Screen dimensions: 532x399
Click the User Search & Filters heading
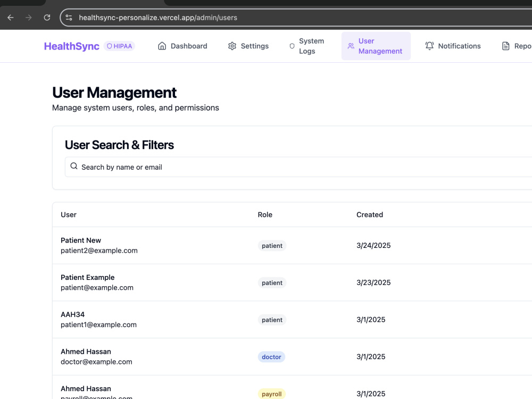pos(119,145)
